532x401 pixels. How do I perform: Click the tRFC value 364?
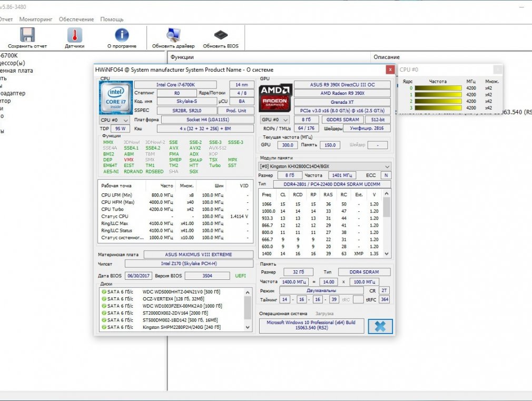point(385,299)
